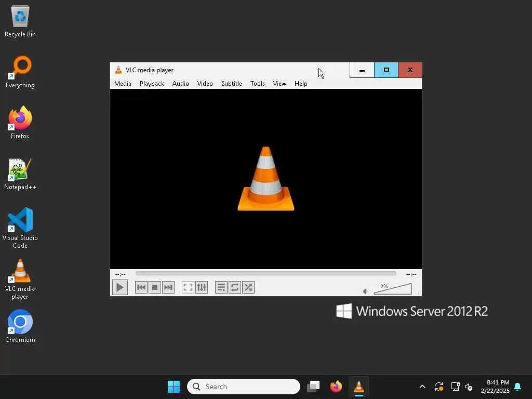
Task: Expand hidden system tray icons chevron
Action: (x=422, y=387)
